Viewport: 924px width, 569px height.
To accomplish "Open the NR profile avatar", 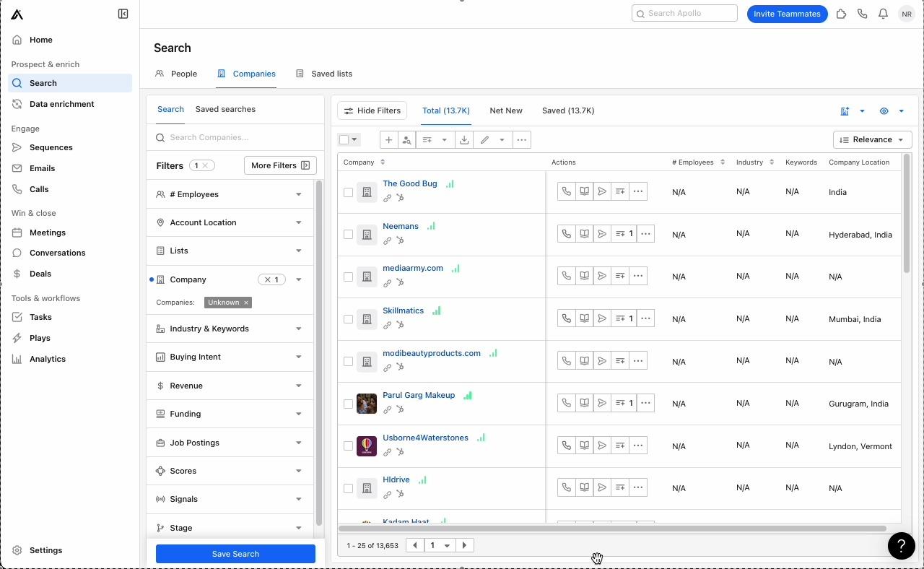I will coord(906,14).
